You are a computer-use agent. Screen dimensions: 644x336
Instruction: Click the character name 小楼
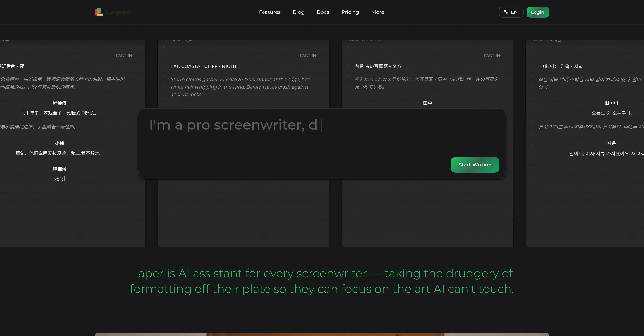[59, 143]
